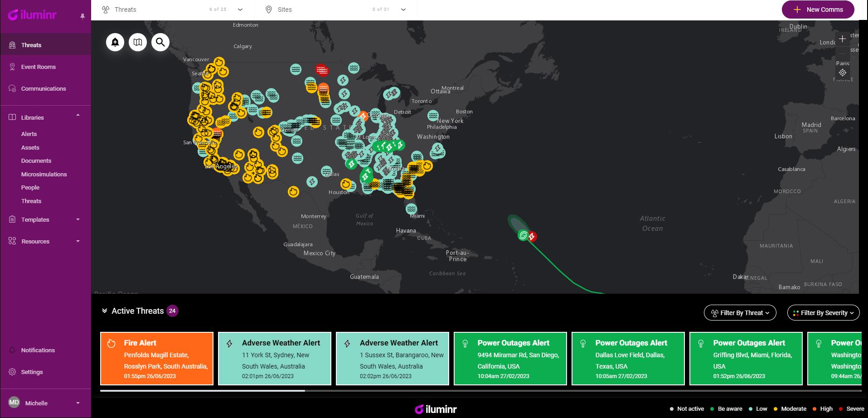Click the threat cards horizontal scrollbar

click(203, 390)
